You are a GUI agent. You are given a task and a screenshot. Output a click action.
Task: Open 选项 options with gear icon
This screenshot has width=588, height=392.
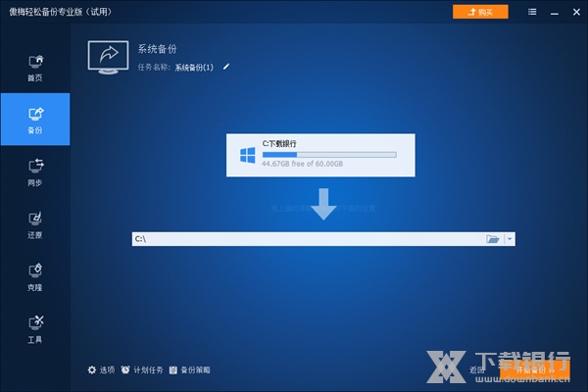[x=101, y=369]
